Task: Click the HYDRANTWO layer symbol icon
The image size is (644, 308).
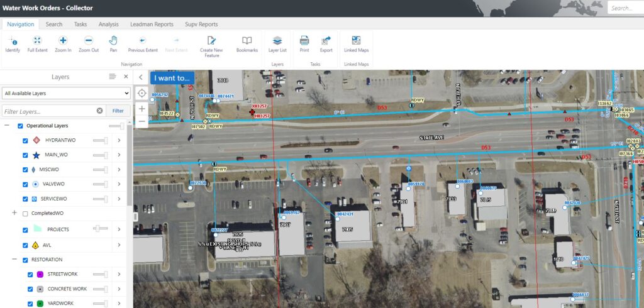Action: (x=36, y=140)
